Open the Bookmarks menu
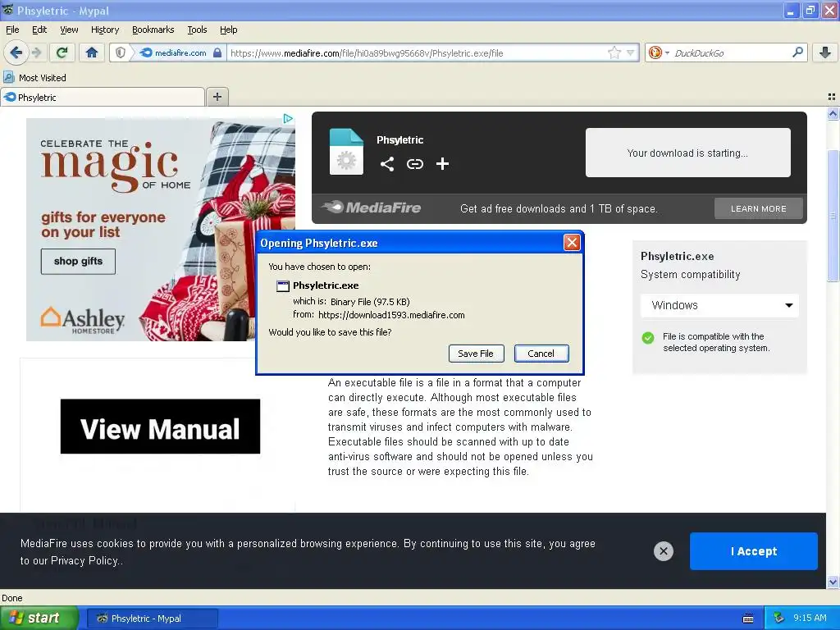Image resolution: width=840 pixels, height=630 pixels. click(153, 30)
